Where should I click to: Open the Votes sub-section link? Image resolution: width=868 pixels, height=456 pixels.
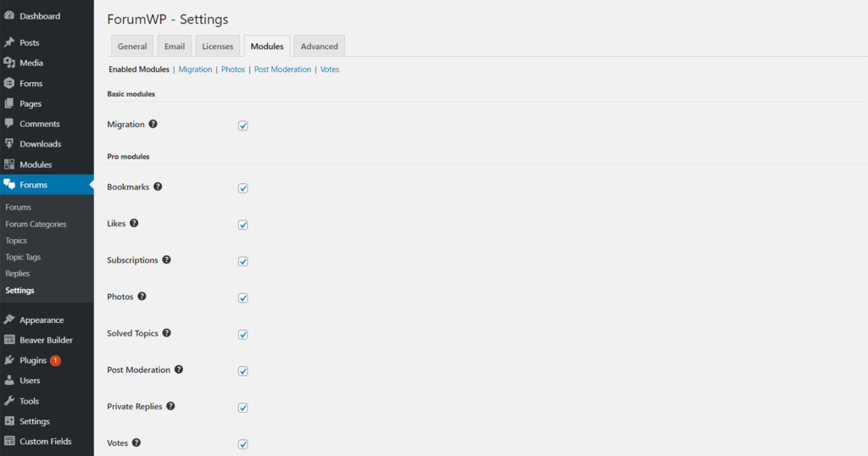[330, 70]
